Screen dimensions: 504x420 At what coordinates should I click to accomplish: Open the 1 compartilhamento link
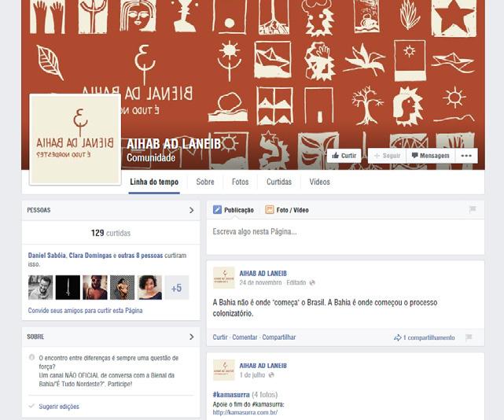429,337
